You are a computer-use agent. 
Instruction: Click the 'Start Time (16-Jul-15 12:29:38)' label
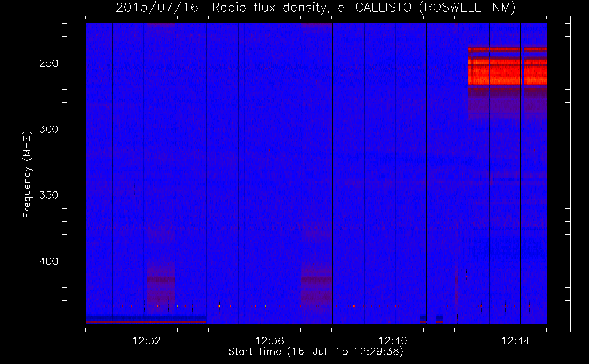[316, 352]
